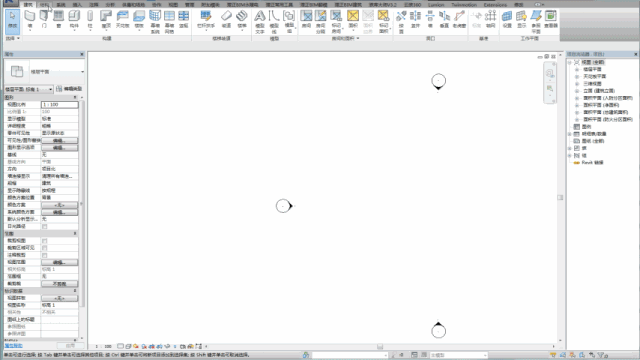Select the Component tool
The height and width of the screenshot is (360, 640).
click(74, 20)
